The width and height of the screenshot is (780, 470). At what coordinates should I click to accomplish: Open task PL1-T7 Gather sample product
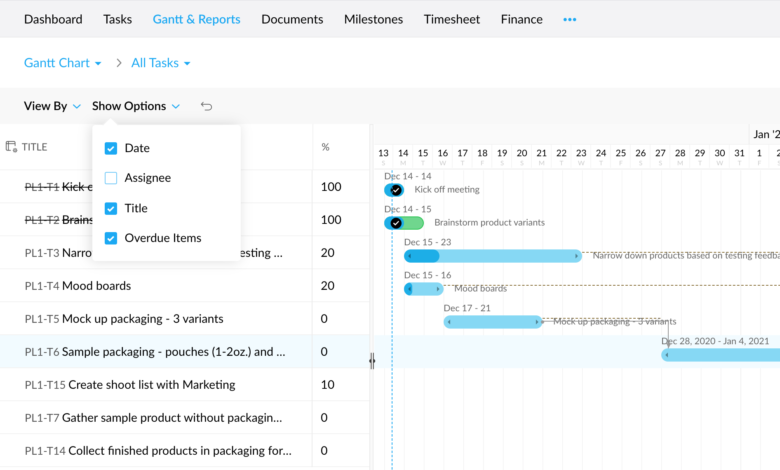coord(153,418)
